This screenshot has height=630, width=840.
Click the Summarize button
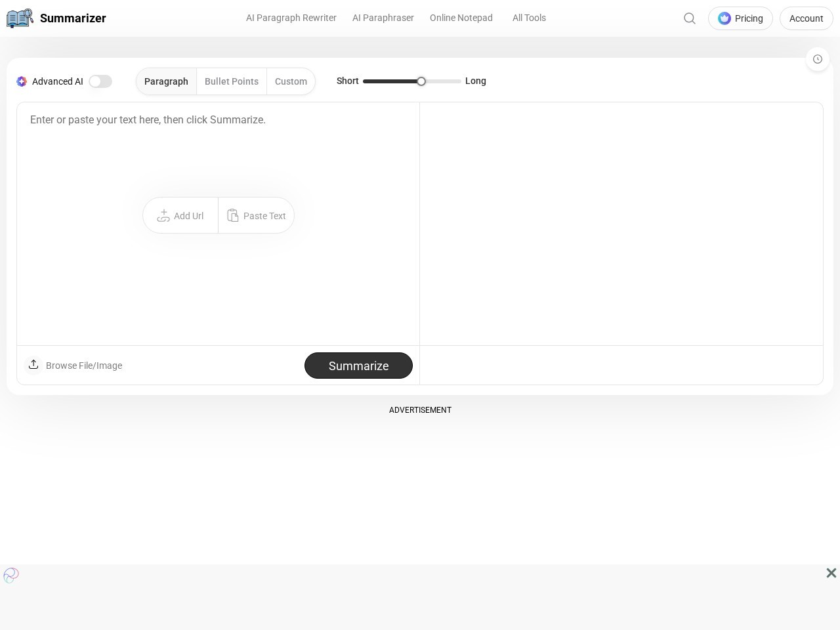click(358, 366)
